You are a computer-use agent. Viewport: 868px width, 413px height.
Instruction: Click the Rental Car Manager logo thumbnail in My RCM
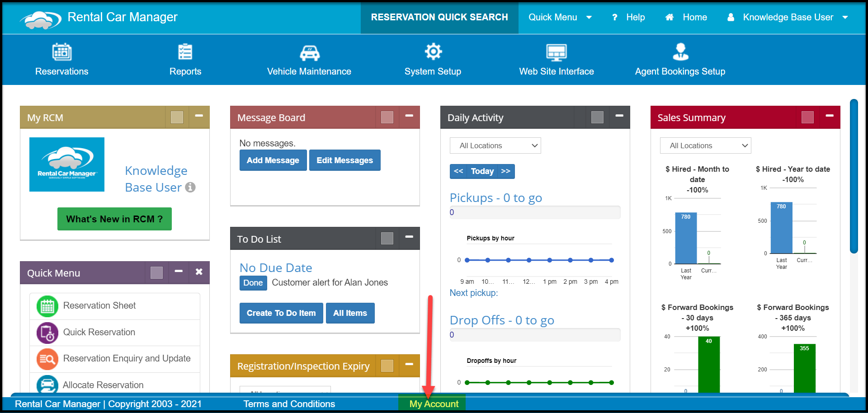point(67,164)
